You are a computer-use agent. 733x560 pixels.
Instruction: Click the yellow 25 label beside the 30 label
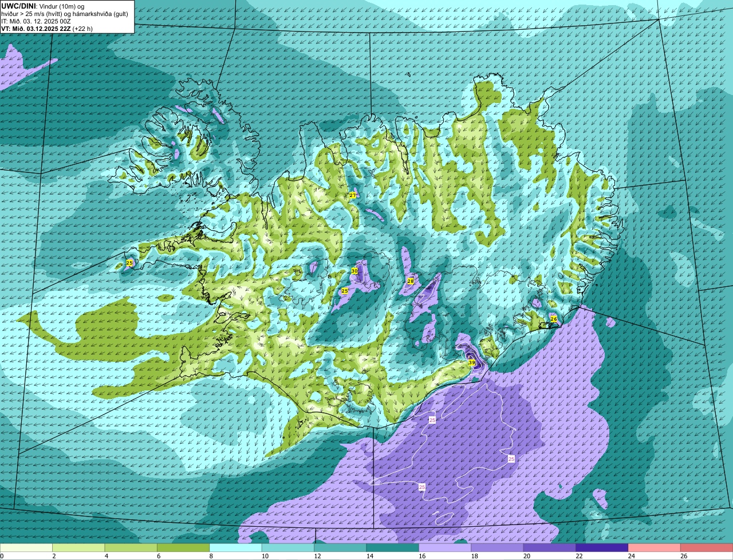(x=345, y=291)
